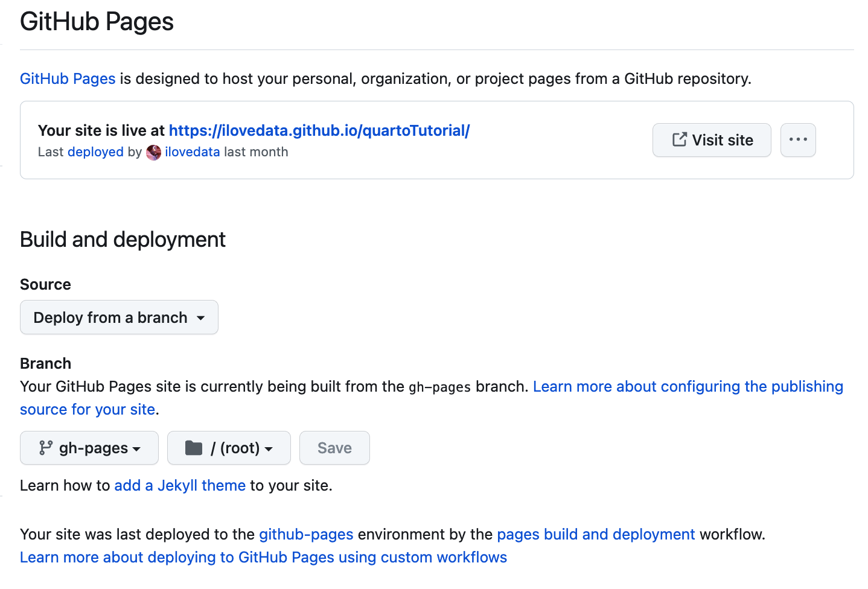Open Learn more about deploying custom workflows link
868x589 pixels.
(263, 558)
